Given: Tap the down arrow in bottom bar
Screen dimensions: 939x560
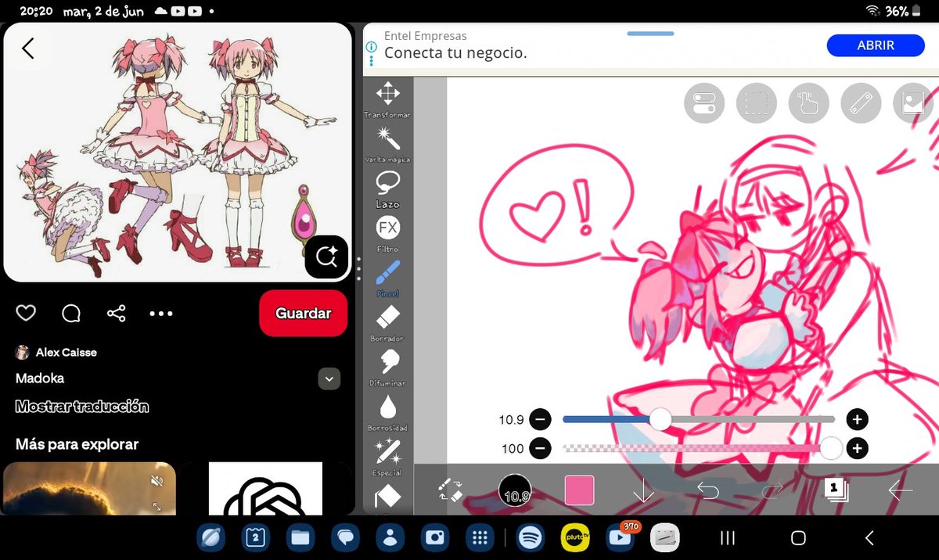Looking at the screenshot, I should (x=643, y=490).
